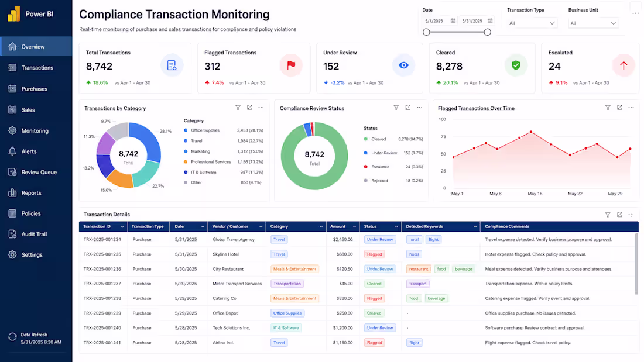Click the Total Transactions document icon
Viewport: 644px width, 362px height.
172,65
